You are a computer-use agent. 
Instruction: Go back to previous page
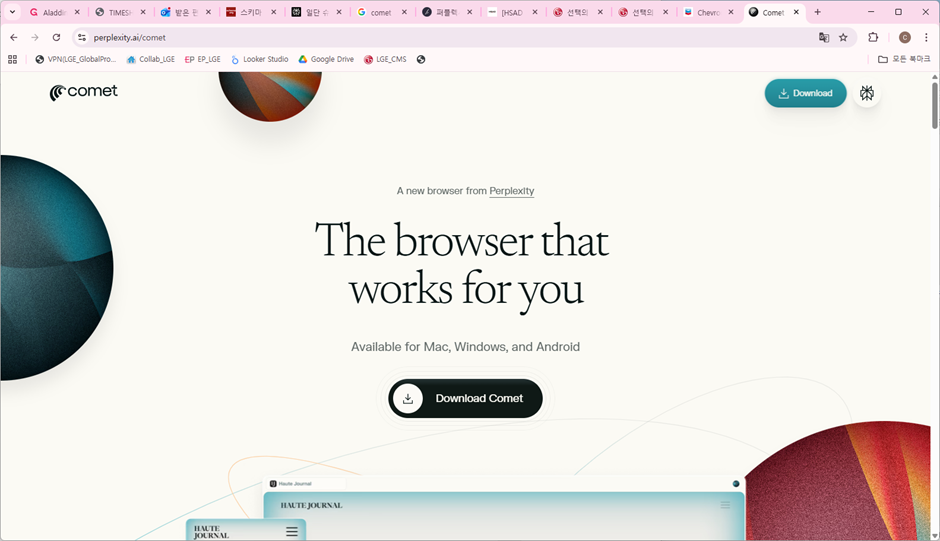(14, 37)
